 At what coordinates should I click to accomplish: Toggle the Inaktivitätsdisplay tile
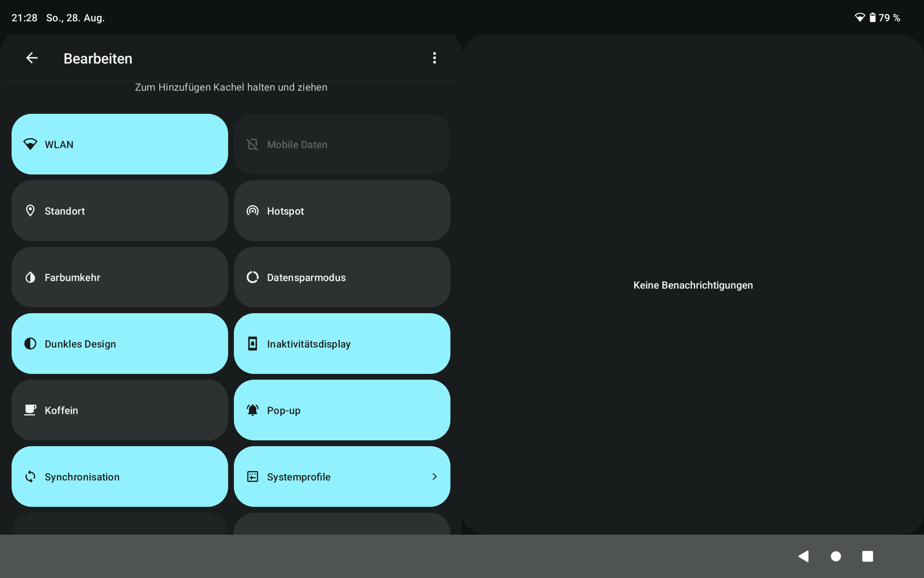(x=342, y=344)
